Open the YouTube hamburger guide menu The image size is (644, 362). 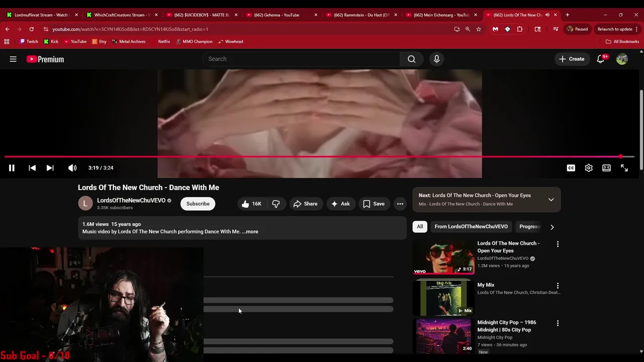(13, 59)
